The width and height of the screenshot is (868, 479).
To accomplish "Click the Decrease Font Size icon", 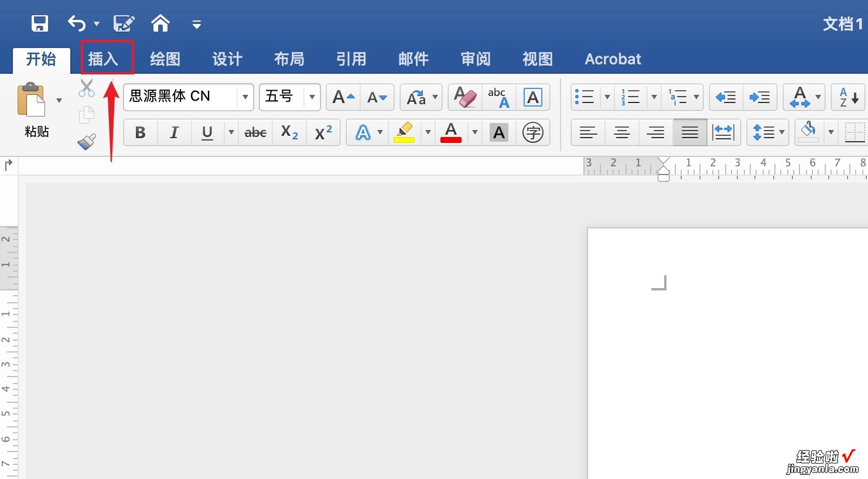I will coord(377,97).
